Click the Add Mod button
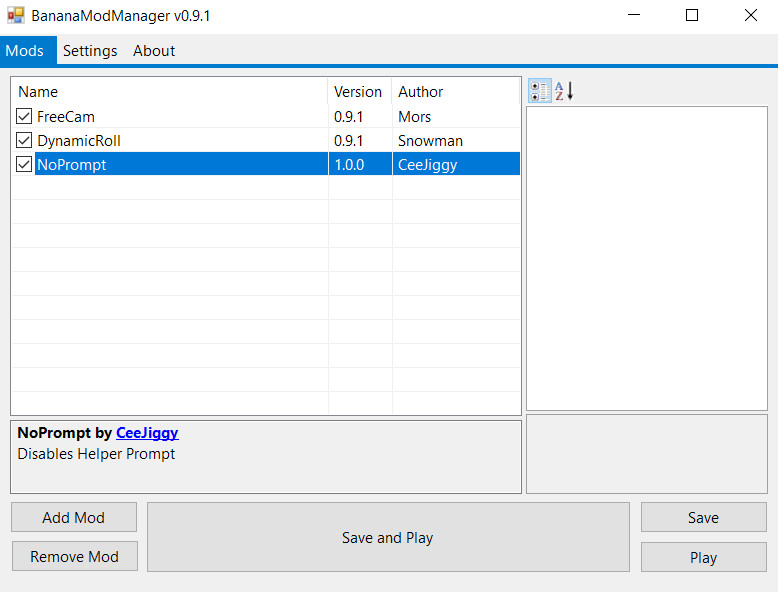 [73, 518]
